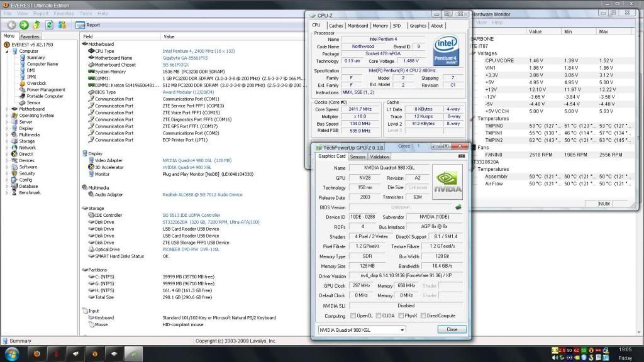Expand the Devices tree node
644x362 pixels.
pos(7,160)
